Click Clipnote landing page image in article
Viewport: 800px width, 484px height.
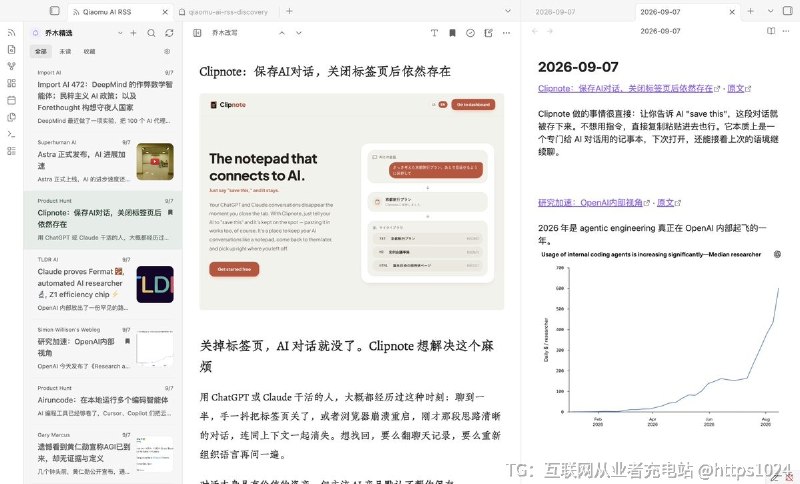(x=352, y=201)
